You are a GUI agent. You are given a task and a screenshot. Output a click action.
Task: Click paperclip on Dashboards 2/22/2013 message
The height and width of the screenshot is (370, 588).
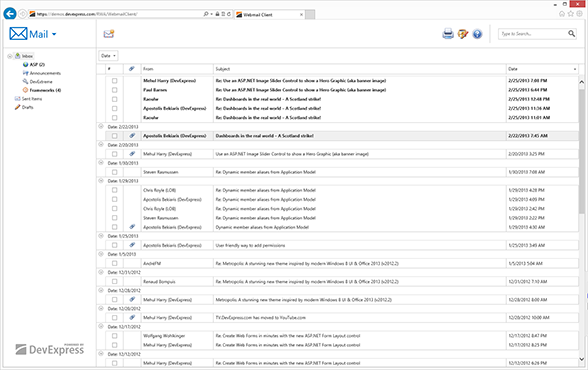132,135
